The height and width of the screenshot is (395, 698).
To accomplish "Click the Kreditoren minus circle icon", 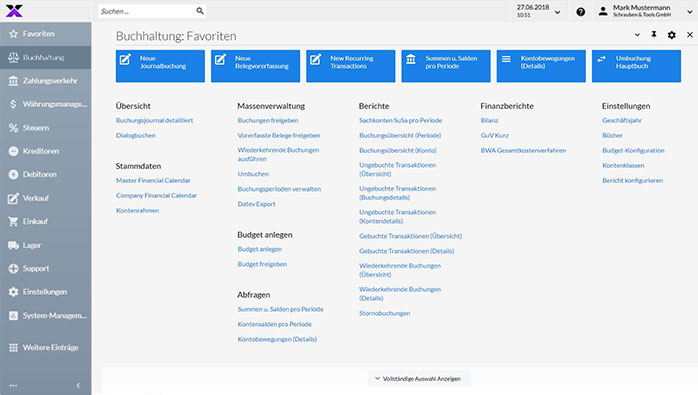I will [x=13, y=151].
